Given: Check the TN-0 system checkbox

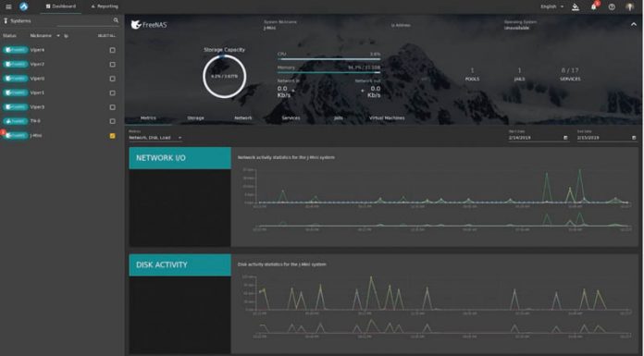Looking at the screenshot, I should point(112,121).
